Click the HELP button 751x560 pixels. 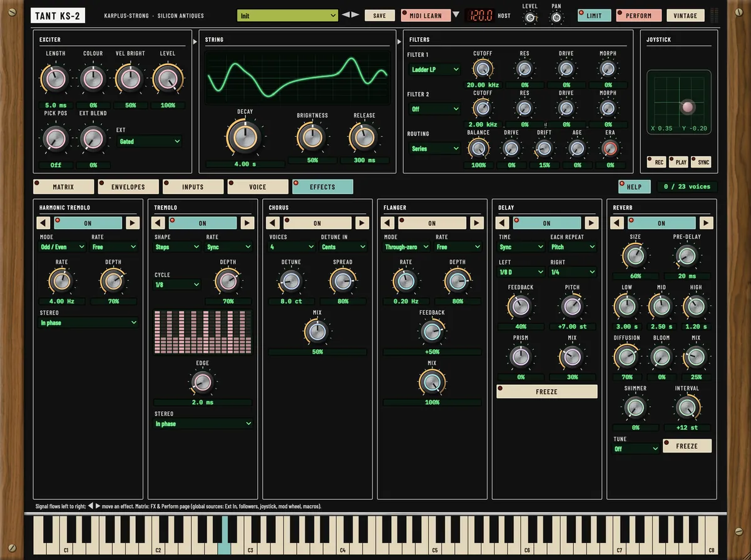(635, 186)
